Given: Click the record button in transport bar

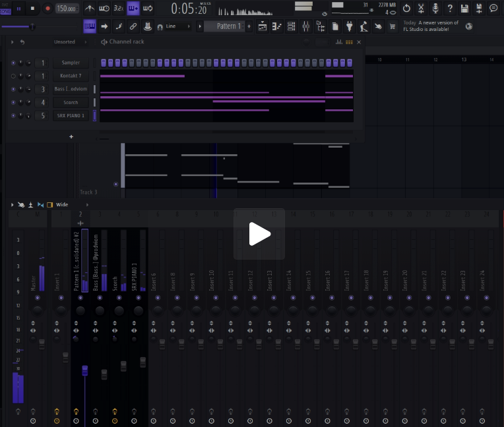Looking at the screenshot, I should (x=47, y=9).
